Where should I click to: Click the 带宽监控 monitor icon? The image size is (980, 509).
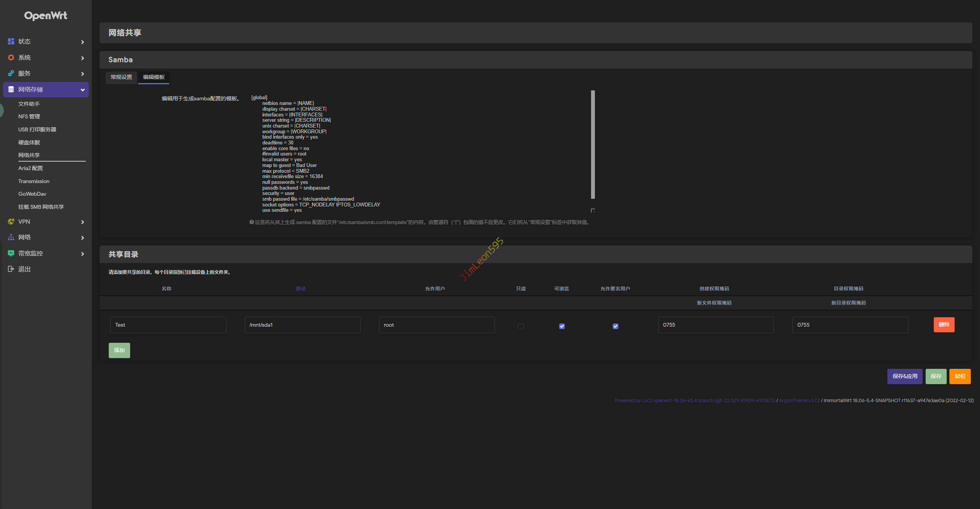click(x=11, y=253)
